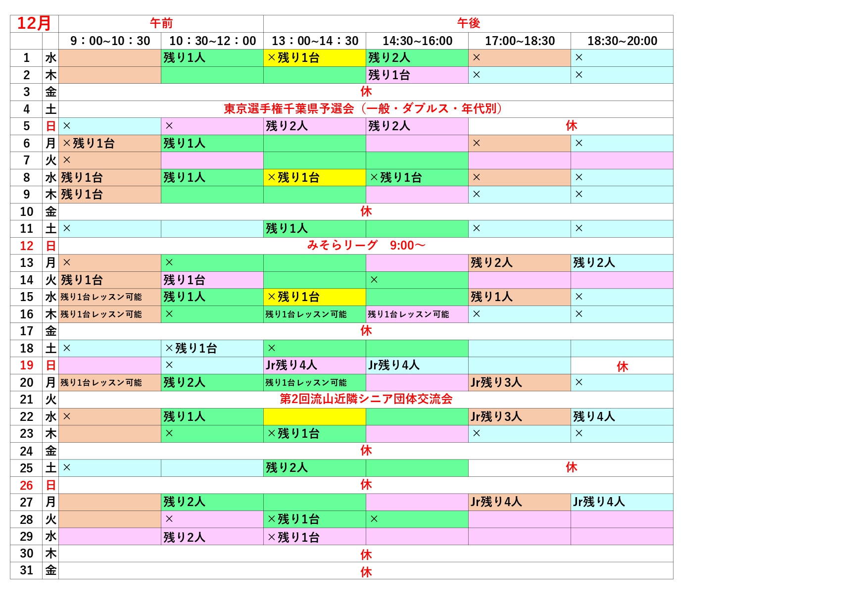This screenshot has height=614, width=868.
Task: Click Jr残り3人 on day 20 at 17:00
Action: click(496, 383)
